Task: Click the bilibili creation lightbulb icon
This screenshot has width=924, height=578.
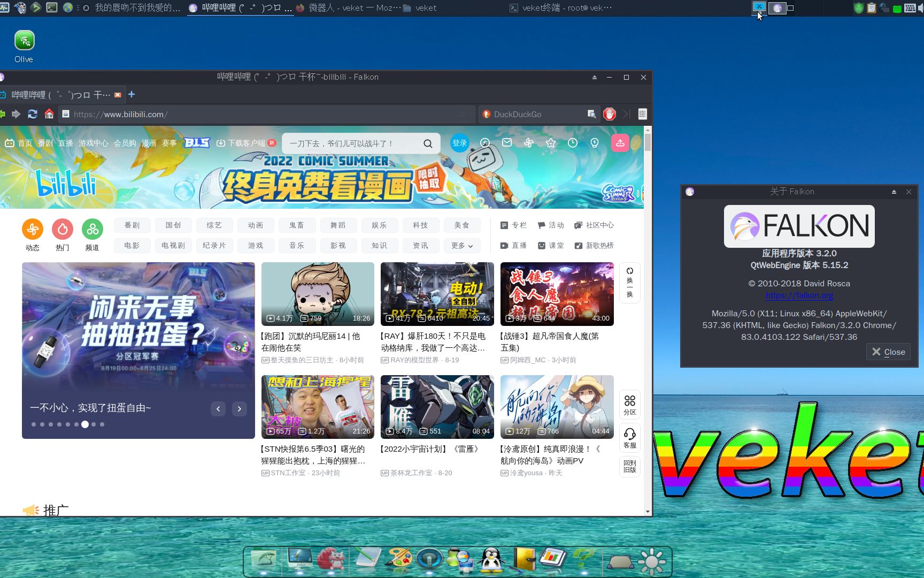Action: [595, 143]
